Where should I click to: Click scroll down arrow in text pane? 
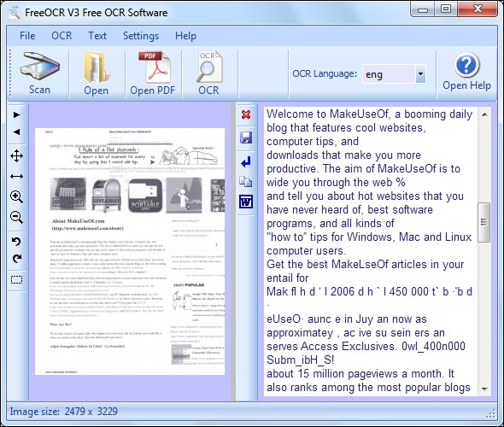click(x=484, y=389)
